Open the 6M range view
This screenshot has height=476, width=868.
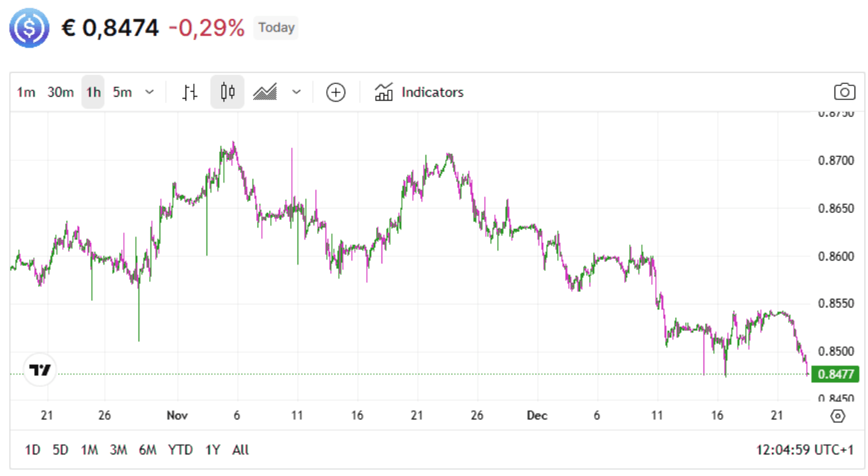tap(148, 450)
